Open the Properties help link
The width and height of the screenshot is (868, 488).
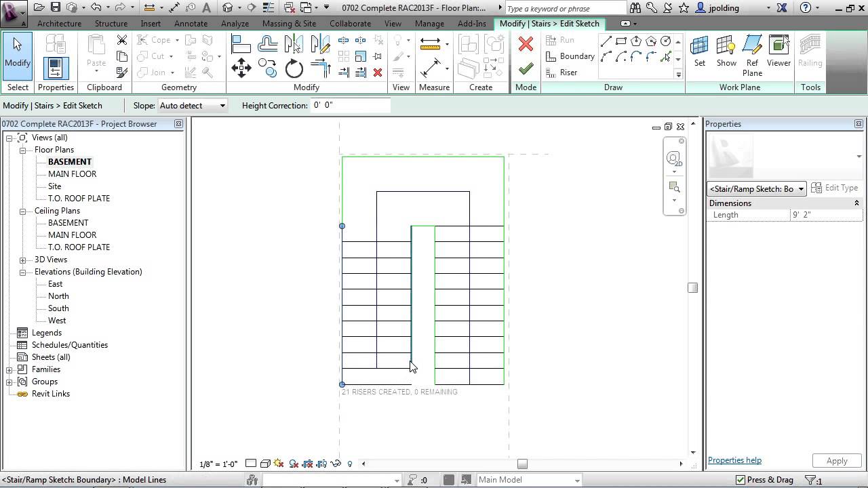734,460
